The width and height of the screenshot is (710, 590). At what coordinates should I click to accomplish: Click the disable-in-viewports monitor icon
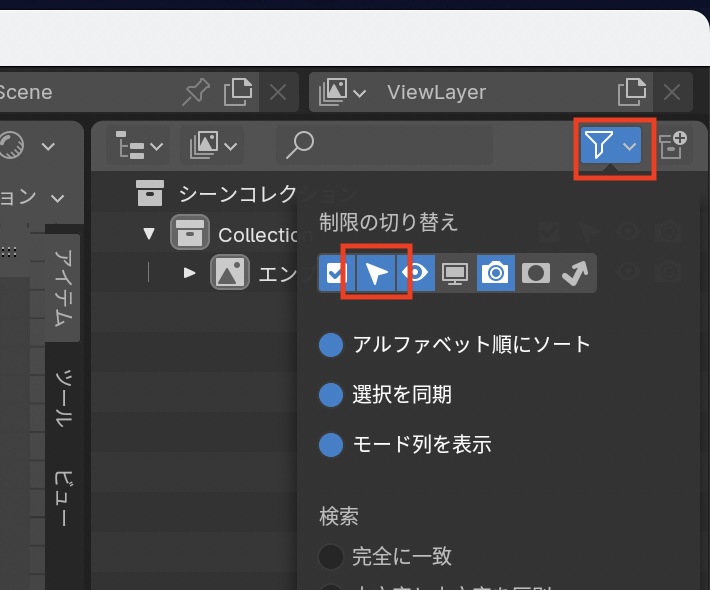pos(456,273)
